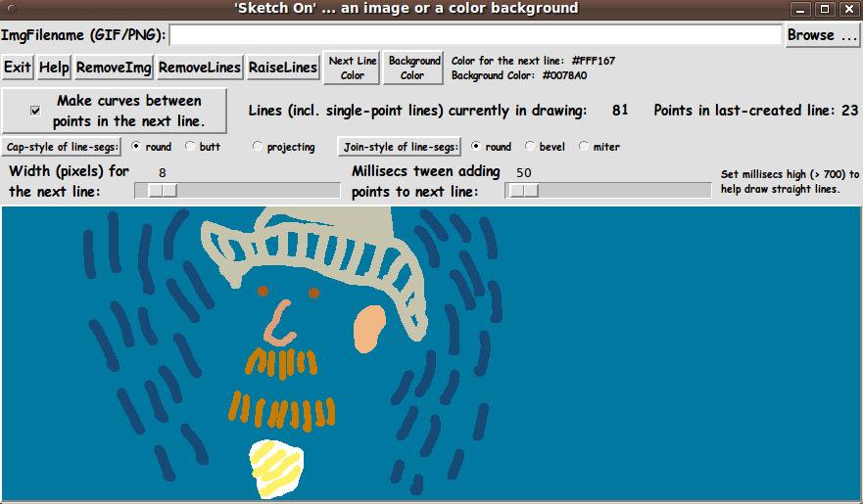The width and height of the screenshot is (863, 504).
Task: Open the Background Color chooser
Action: (414, 69)
